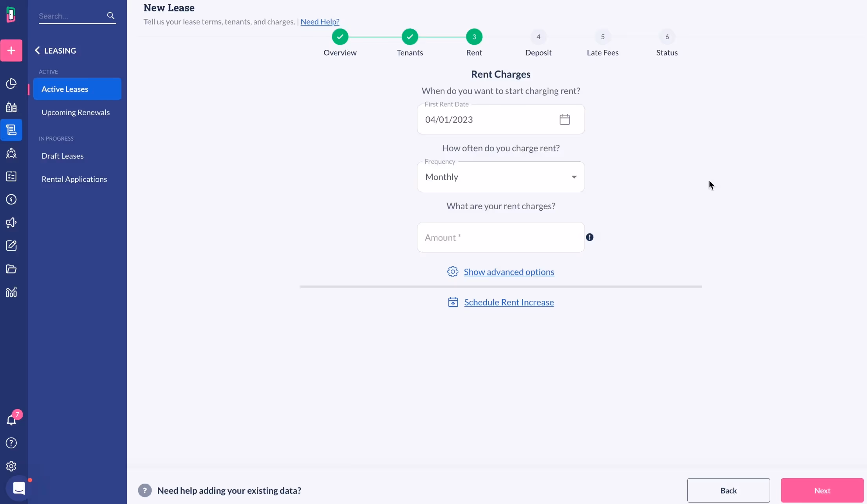This screenshot has width=867, height=504.
Task: Select Active Leases in sidebar
Action: pos(77,89)
